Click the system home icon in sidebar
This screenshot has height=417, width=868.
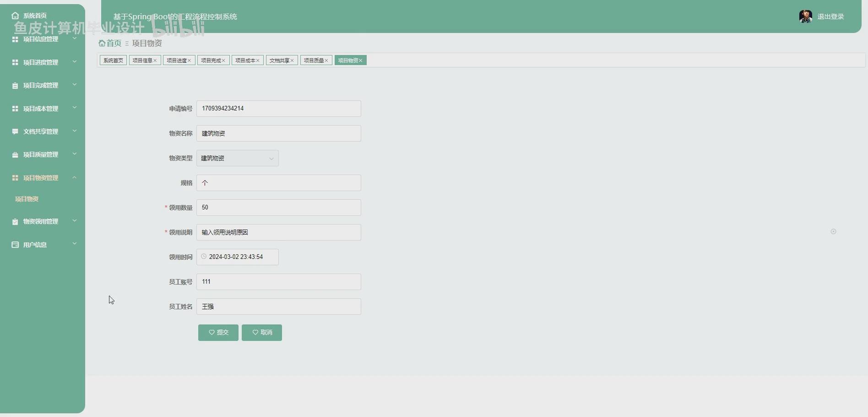pos(15,16)
